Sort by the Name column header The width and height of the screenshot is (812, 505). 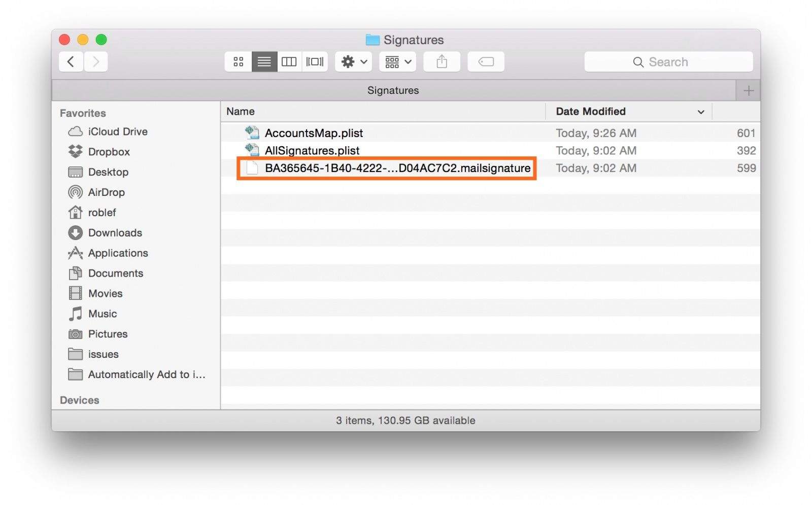[241, 112]
